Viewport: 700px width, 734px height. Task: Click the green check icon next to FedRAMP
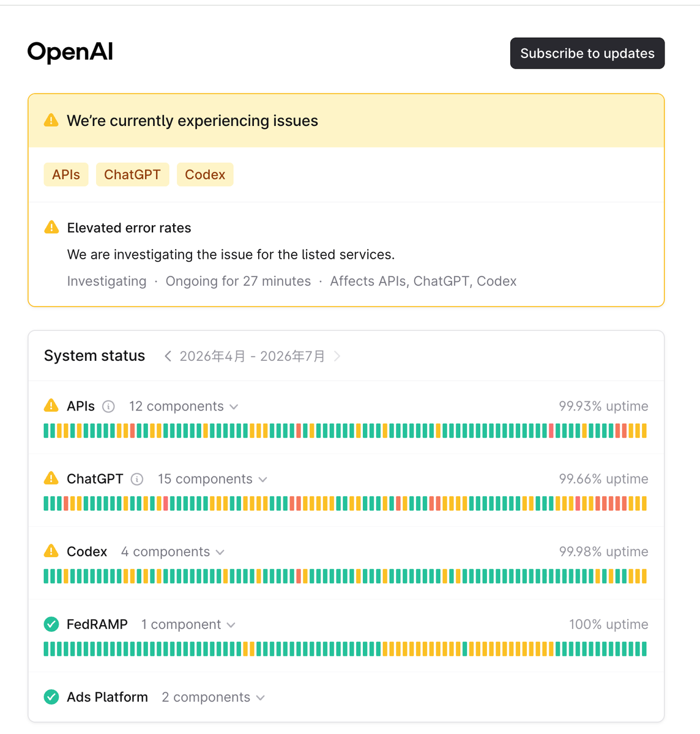(x=51, y=625)
